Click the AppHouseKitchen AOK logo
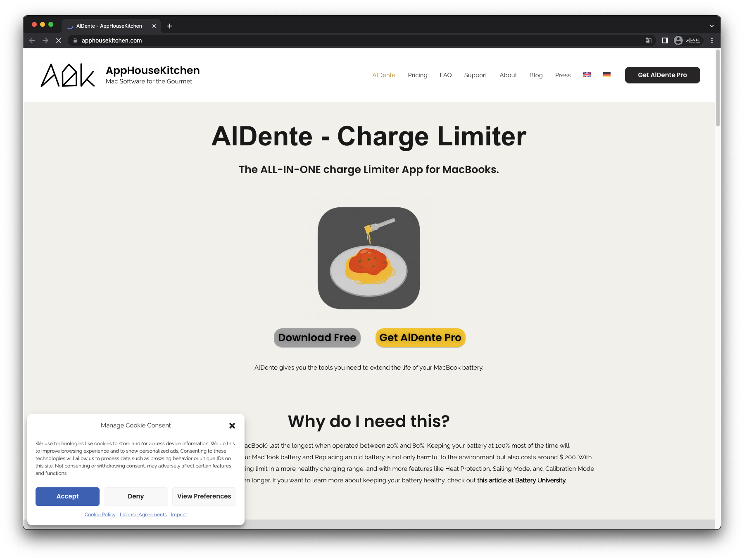The height and width of the screenshot is (560, 744). point(68,75)
